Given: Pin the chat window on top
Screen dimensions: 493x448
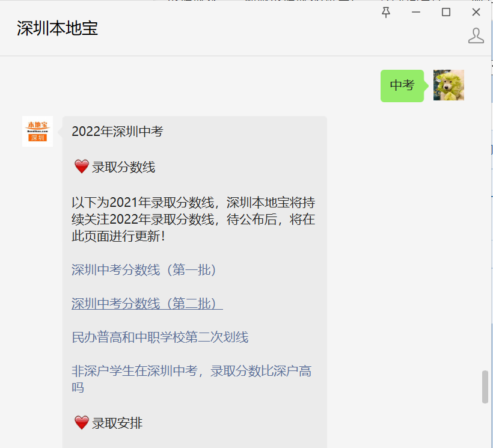Looking at the screenshot, I should (386, 13).
